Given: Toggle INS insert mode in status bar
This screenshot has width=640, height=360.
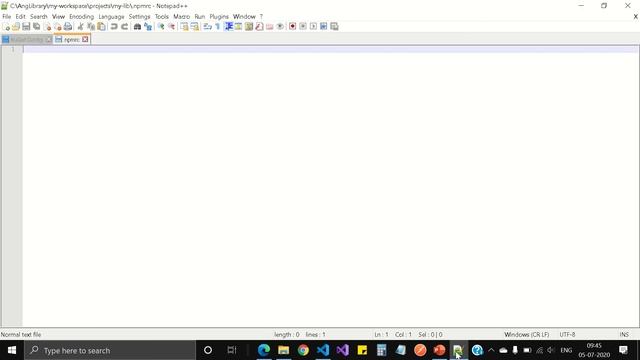Looking at the screenshot, I should [x=624, y=335].
